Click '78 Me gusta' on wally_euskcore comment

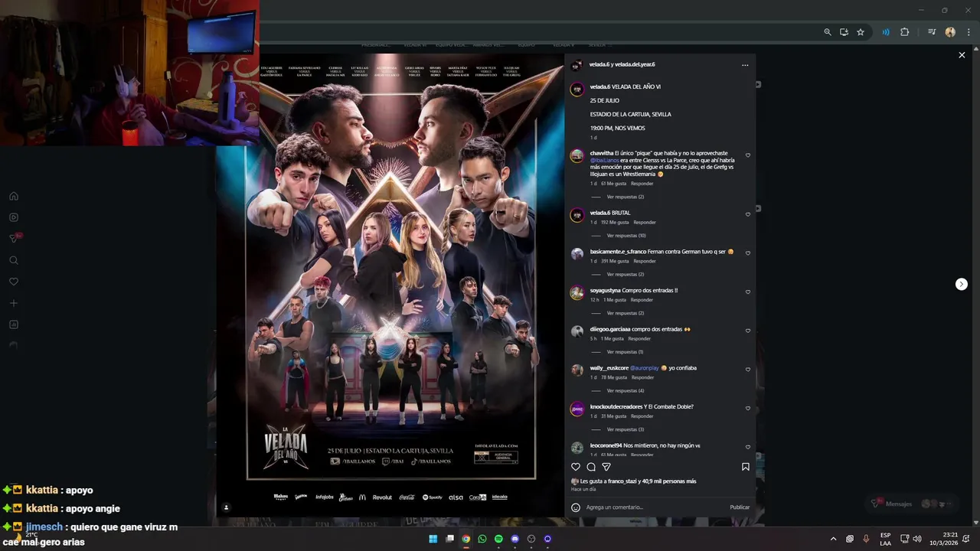(x=614, y=377)
